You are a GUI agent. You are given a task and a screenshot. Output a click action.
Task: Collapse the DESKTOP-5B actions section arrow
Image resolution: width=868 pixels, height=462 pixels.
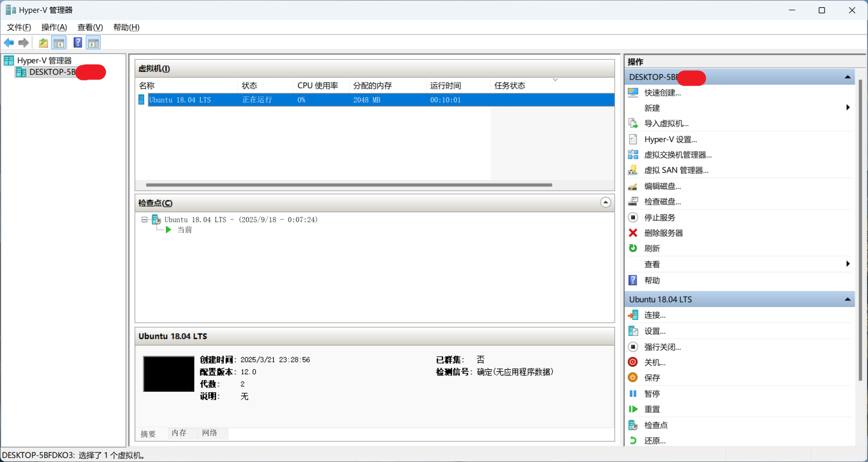point(847,77)
